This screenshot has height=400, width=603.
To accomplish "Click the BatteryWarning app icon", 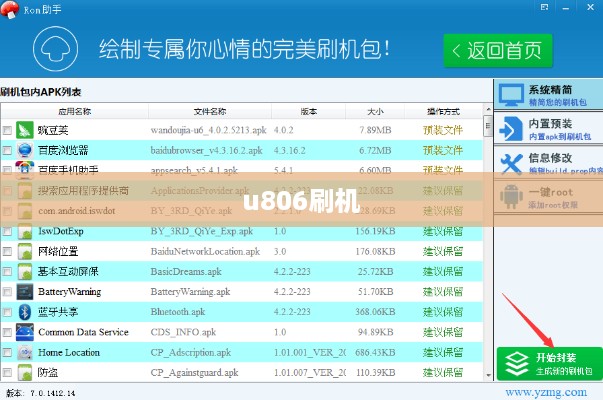I will click(x=25, y=292).
